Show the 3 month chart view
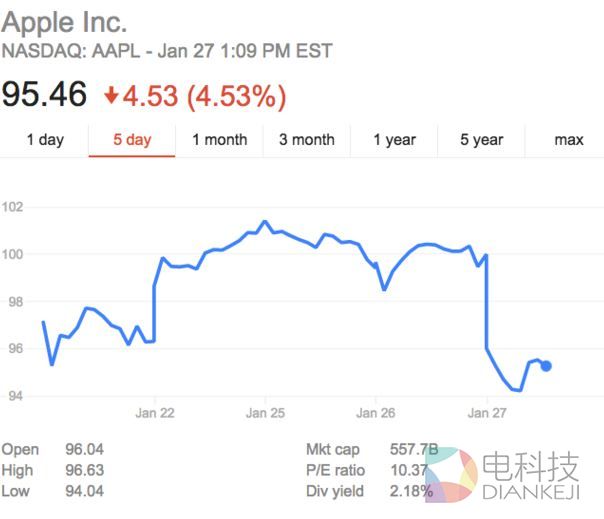604x519 pixels. click(306, 140)
